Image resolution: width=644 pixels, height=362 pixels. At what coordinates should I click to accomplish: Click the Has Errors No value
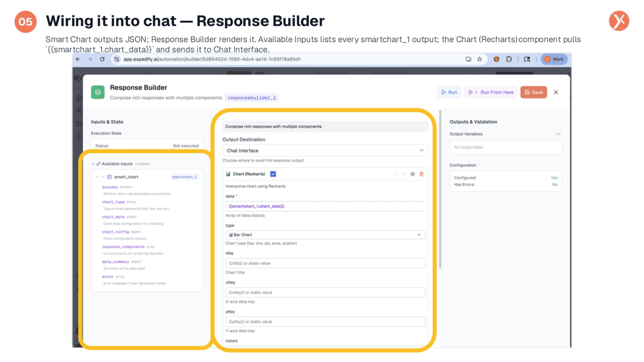(555, 185)
